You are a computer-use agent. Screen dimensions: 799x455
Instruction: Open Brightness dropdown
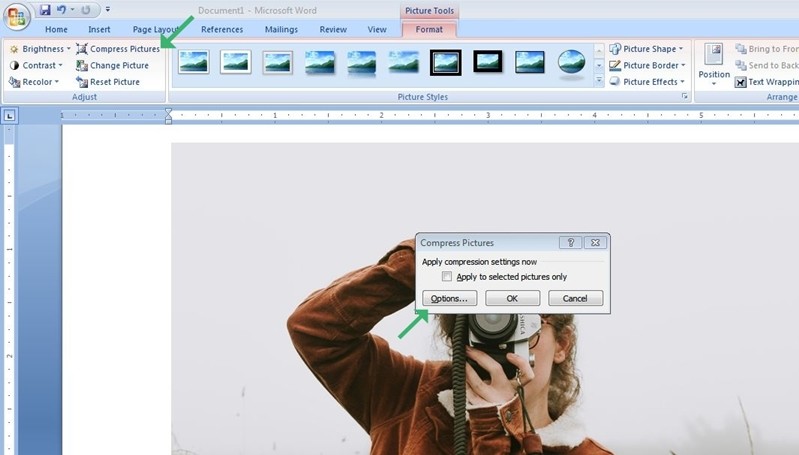(40, 49)
